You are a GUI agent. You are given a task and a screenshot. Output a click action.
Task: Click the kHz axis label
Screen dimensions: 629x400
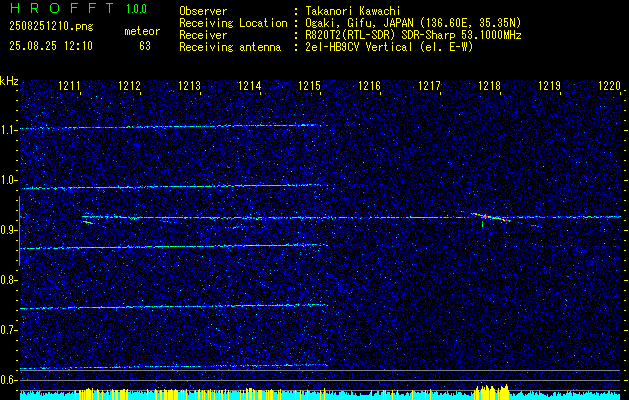point(9,81)
